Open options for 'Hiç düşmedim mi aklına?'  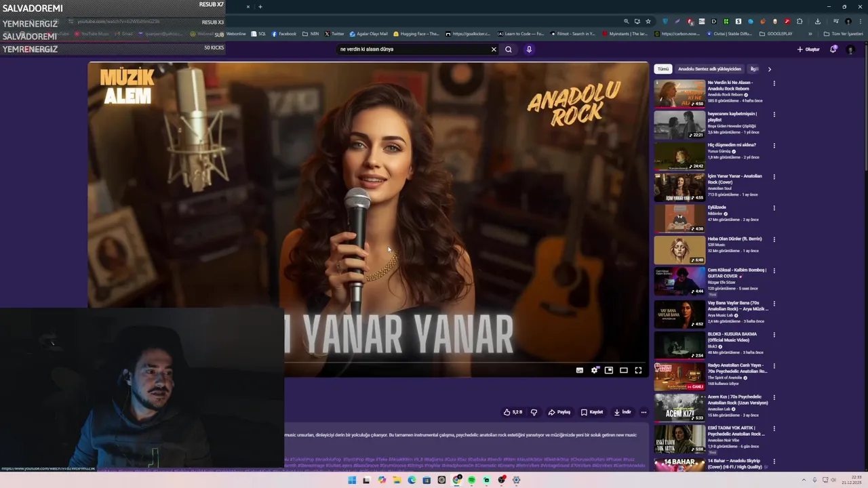point(774,146)
